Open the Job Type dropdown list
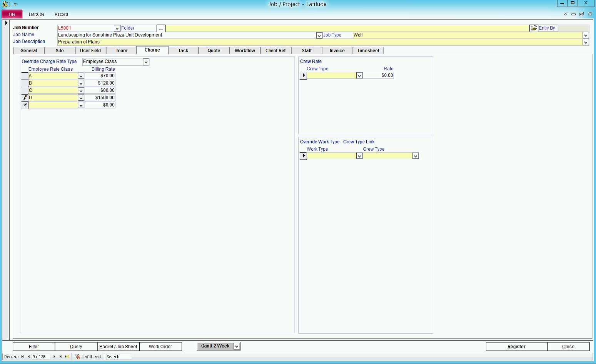The image size is (596, 364). [x=586, y=35]
